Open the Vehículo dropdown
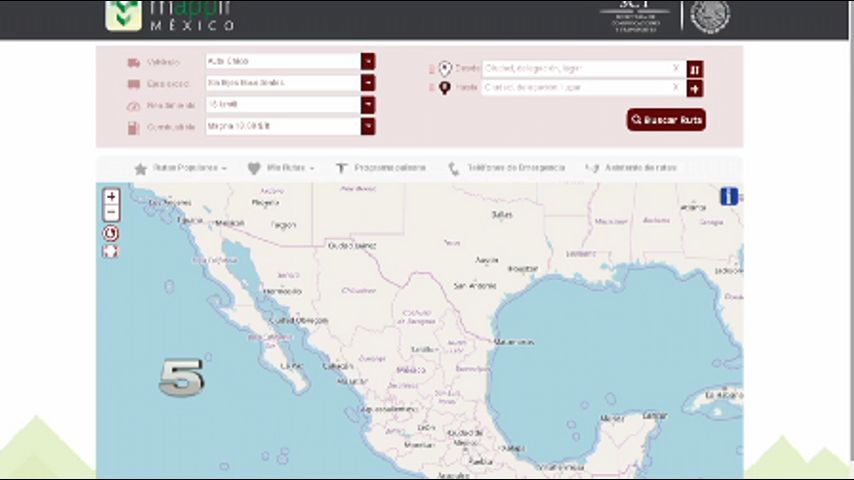 [368, 61]
